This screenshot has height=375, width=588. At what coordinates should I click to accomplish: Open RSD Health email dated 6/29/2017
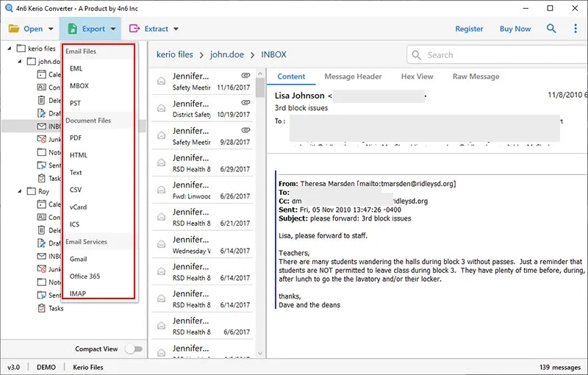click(203, 163)
